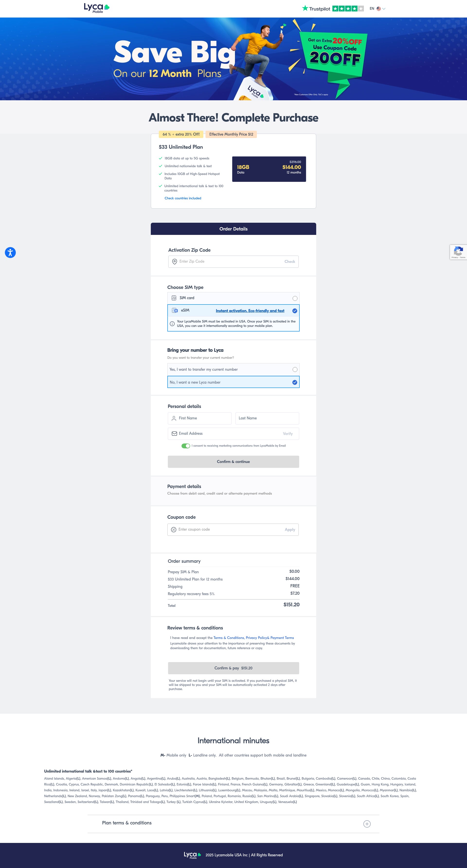Open the Privacy Policy link
The width and height of the screenshot is (467, 868).
pyautogui.click(x=256, y=637)
